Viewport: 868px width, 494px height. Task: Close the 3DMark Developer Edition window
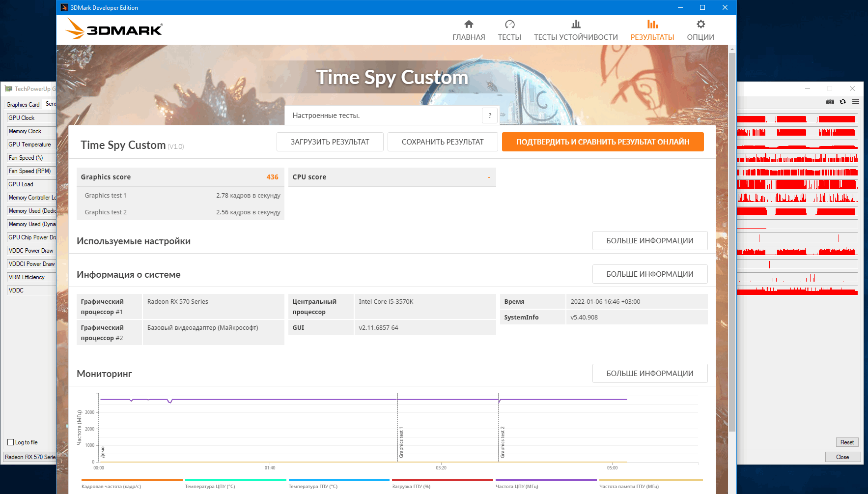click(x=725, y=7)
